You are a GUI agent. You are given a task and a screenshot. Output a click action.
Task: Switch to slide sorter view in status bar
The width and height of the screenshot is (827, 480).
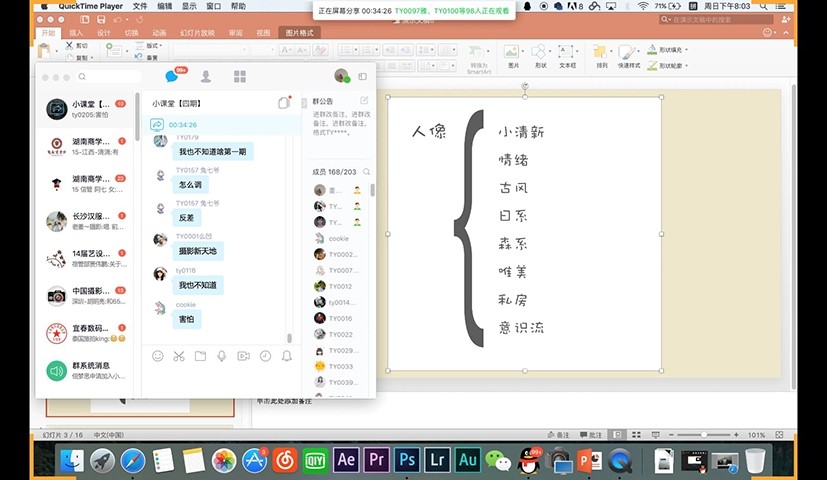click(x=636, y=435)
